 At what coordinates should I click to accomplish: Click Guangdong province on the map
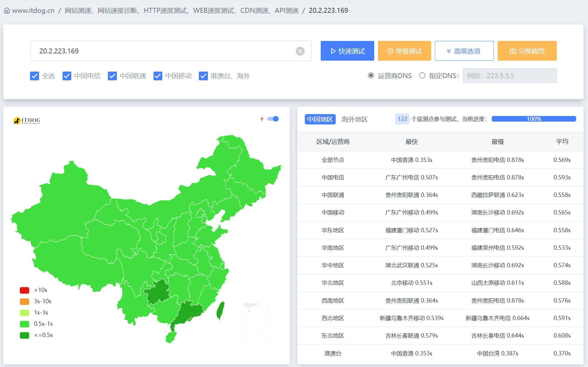point(188,314)
